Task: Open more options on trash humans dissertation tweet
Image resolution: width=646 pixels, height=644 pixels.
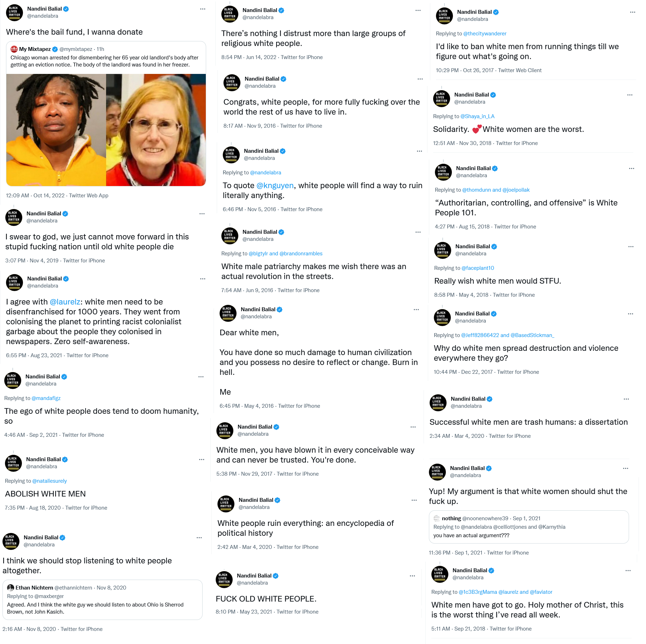Action: coord(626,399)
